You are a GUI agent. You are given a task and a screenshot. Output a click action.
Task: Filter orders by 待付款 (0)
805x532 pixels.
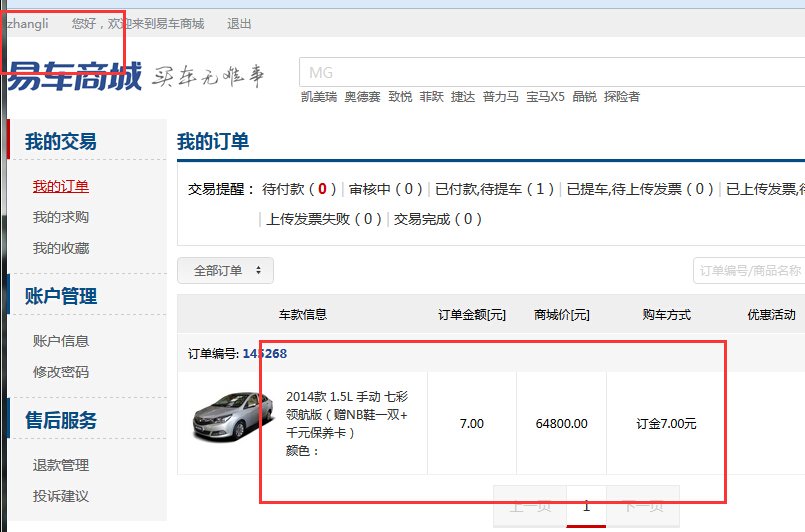pos(299,189)
